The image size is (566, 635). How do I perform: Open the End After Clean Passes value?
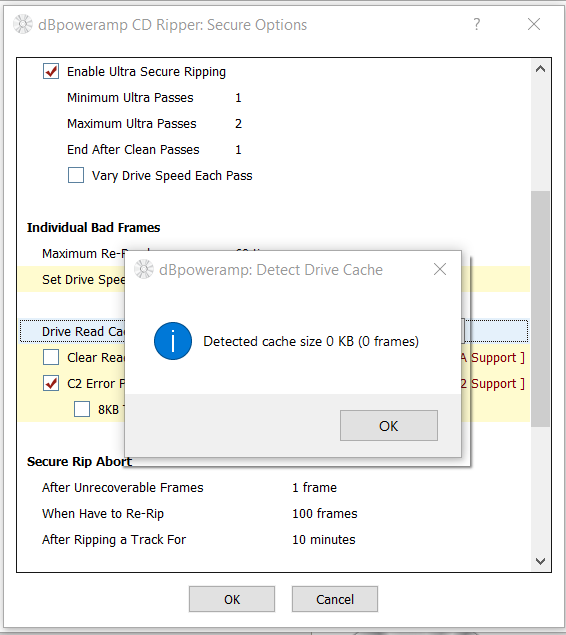tap(238, 149)
